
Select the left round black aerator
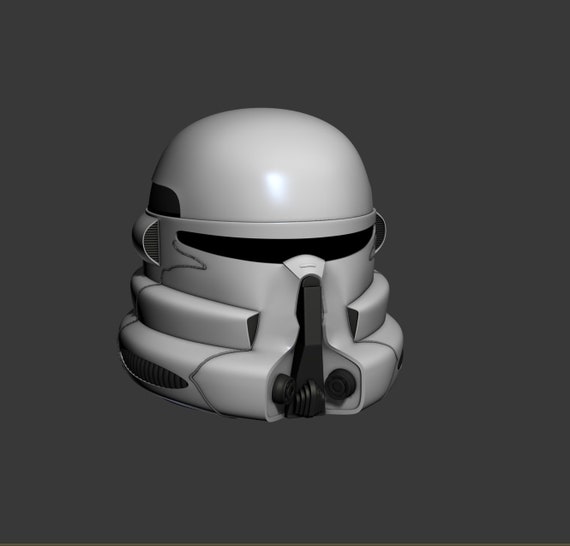point(285,389)
